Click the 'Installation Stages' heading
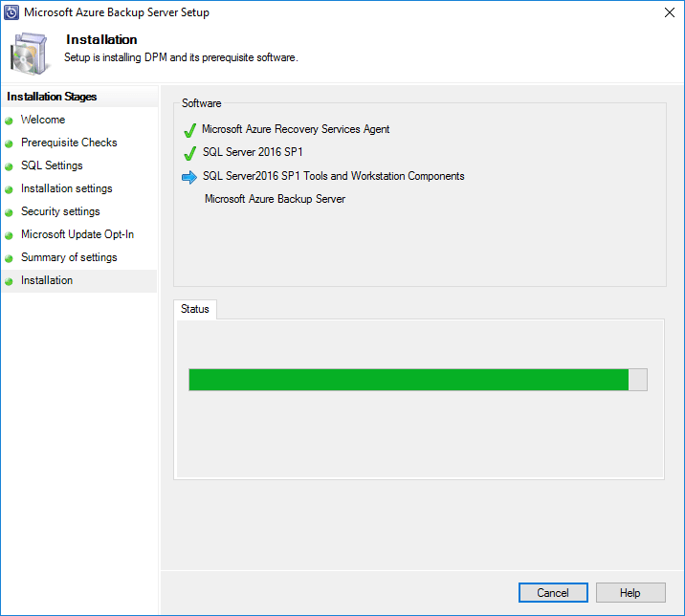Screen dimensions: 685x616 [x=52, y=97]
